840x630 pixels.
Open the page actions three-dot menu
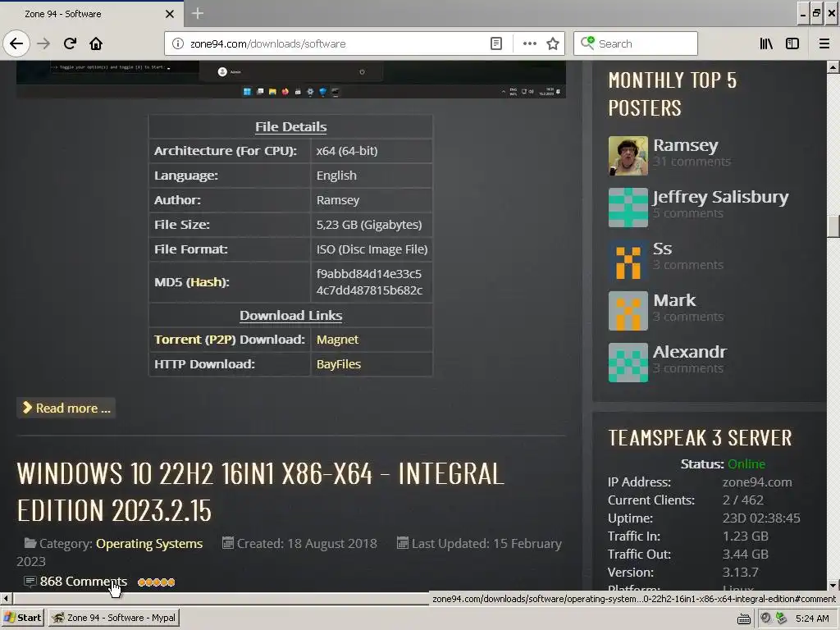point(529,43)
